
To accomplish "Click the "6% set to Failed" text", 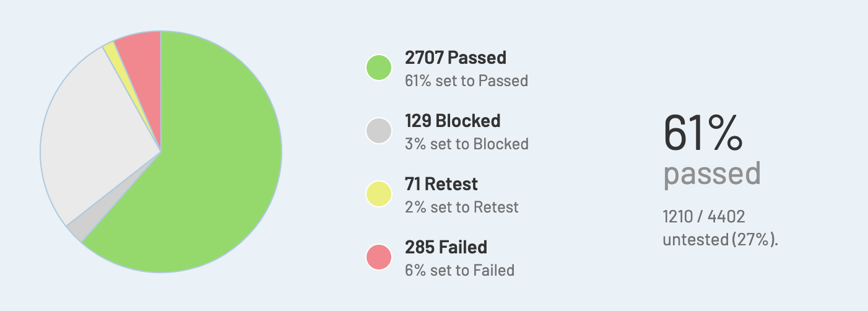I will (x=459, y=270).
